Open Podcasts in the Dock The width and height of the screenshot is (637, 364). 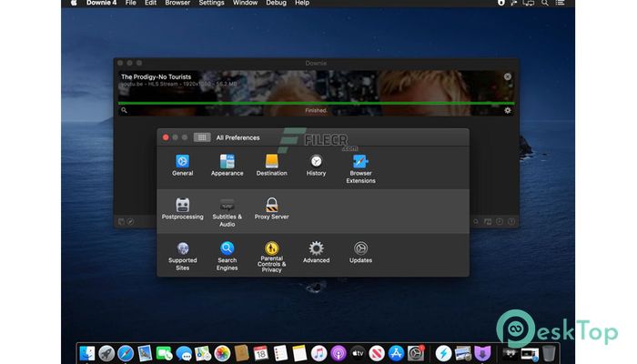[x=338, y=353]
